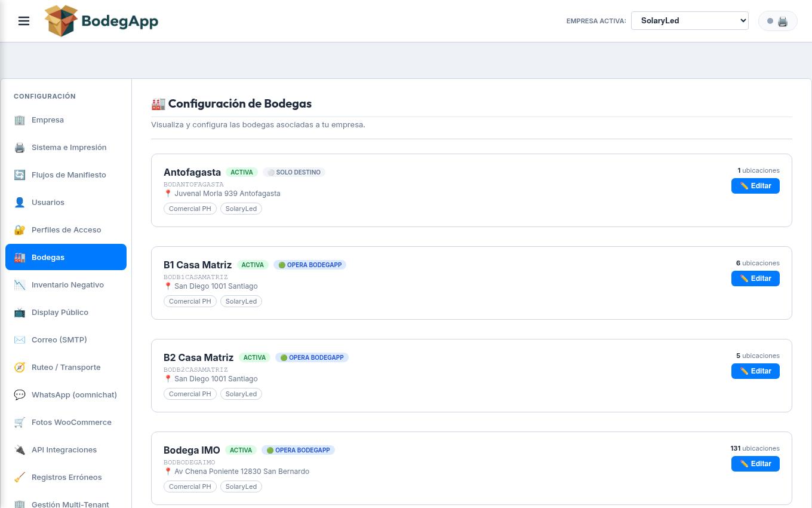Click the B1 Casa Matriz title
Image resolution: width=812 pixels, height=508 pixels.
(198, 265)
